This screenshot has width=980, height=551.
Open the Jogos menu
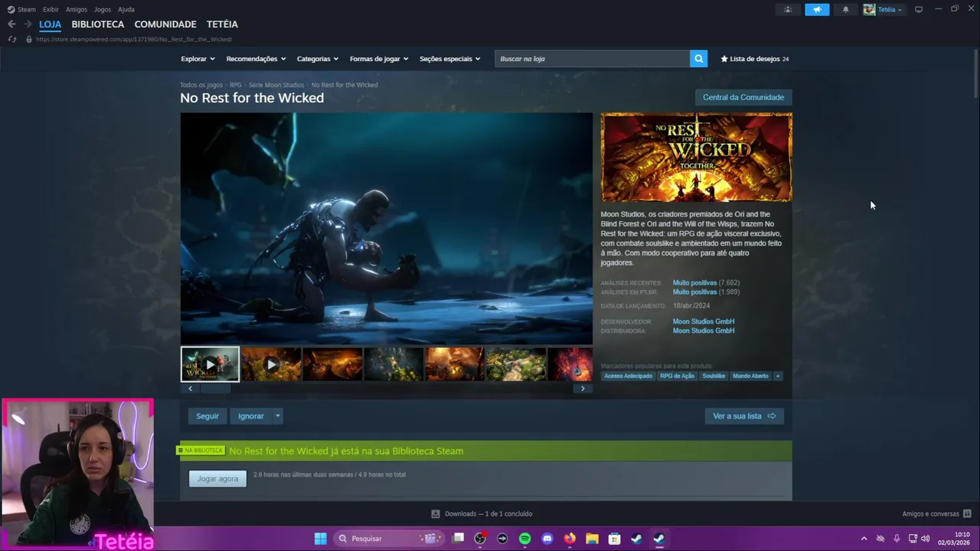point(102,9)
